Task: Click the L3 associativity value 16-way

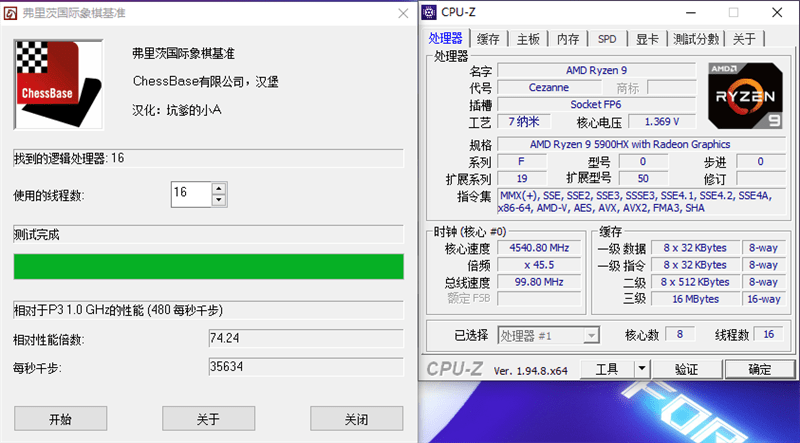Action: coord(764,299)
